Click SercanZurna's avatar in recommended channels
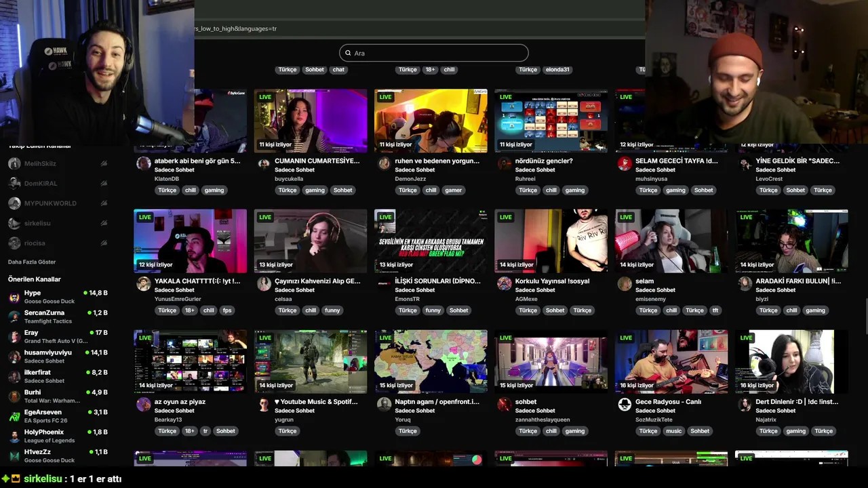The height and width of the screenshot is (488, 868). pyautogui.click(x=14, y=317)
